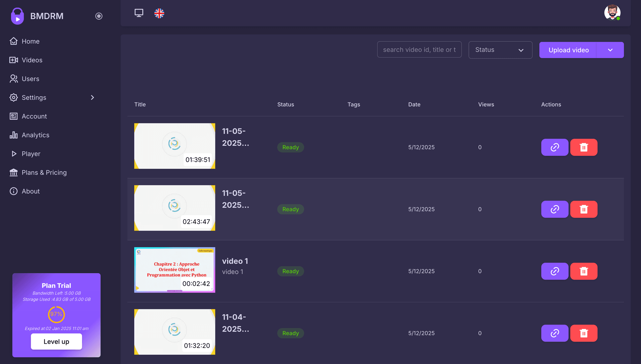
Task: Click the monitor display mode icon
Action: click(139, 13)
